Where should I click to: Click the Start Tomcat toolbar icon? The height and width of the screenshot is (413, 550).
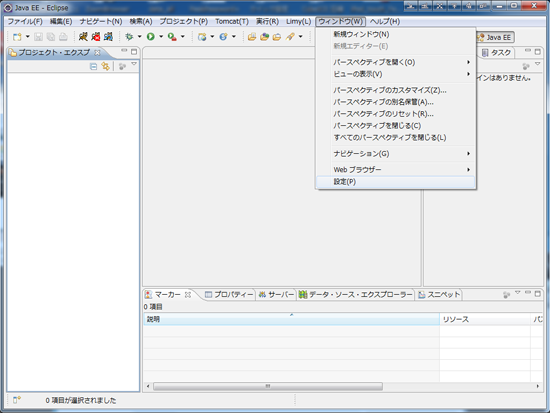click(x=83, y=36)
